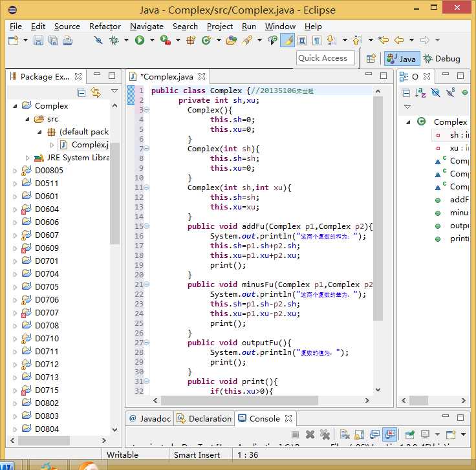Close the Console view tab
The image size is (476, 470).
288,419
